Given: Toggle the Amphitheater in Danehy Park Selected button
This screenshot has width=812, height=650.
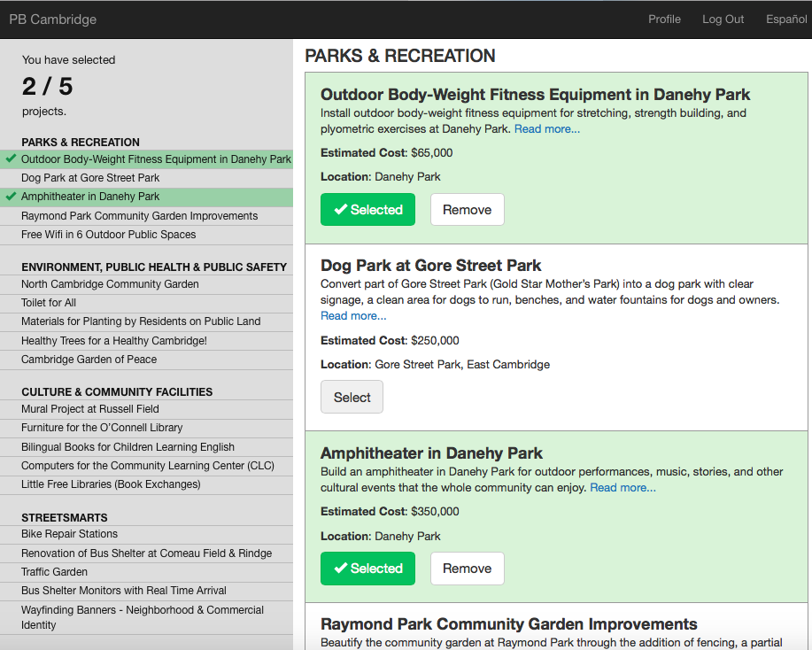Looking at the screenshot, I should tap(367, 569).
